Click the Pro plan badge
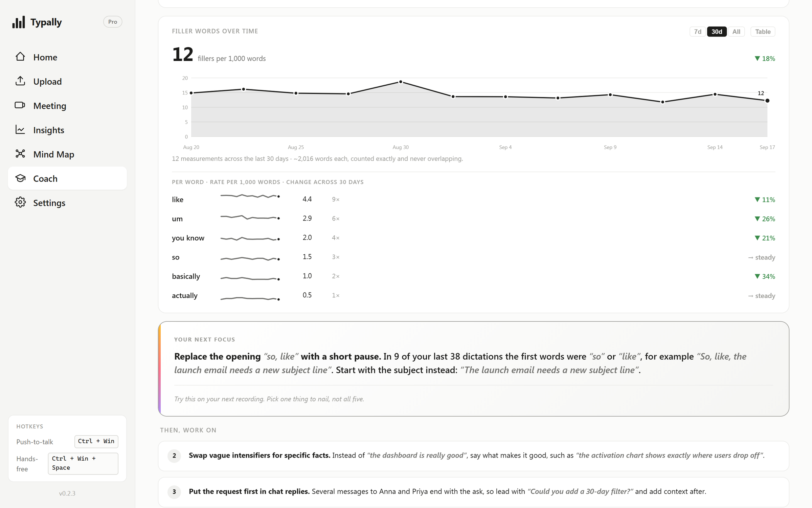812x508 pixels. pyautogui.click(x=113, y=22)
